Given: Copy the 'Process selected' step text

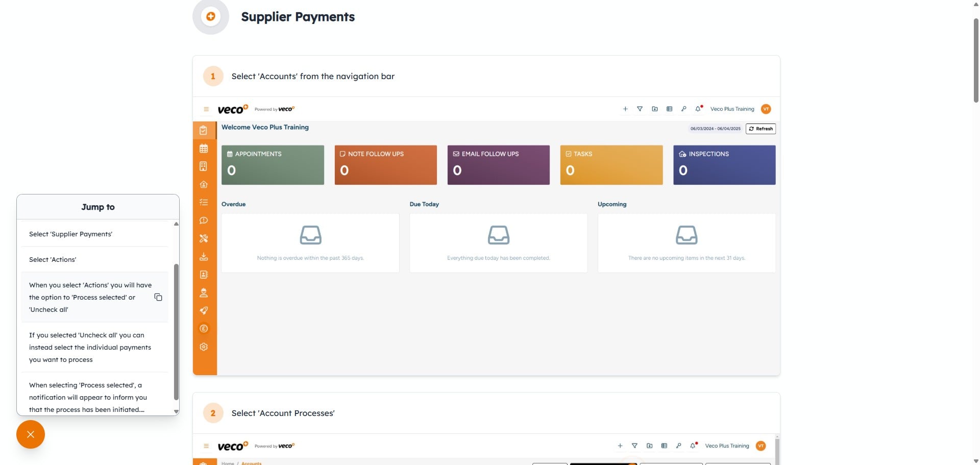Looking at the screenshot, I should coord(158,297).
